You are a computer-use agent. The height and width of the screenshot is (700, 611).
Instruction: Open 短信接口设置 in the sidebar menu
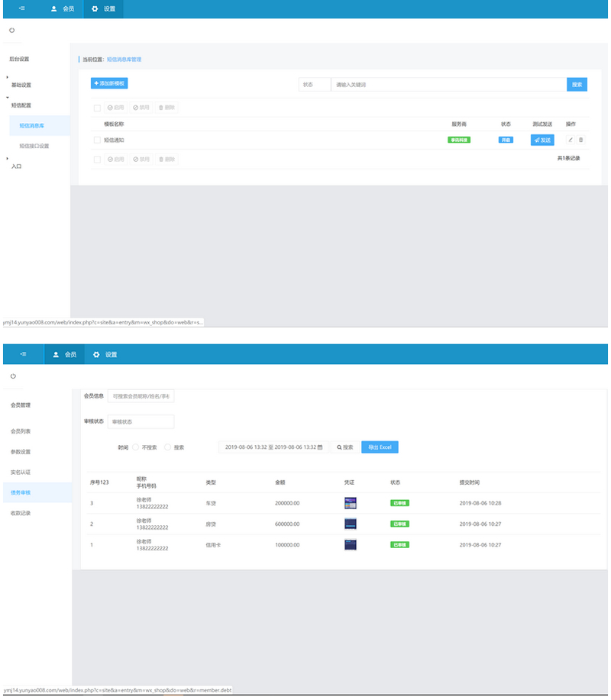[34, 145]
